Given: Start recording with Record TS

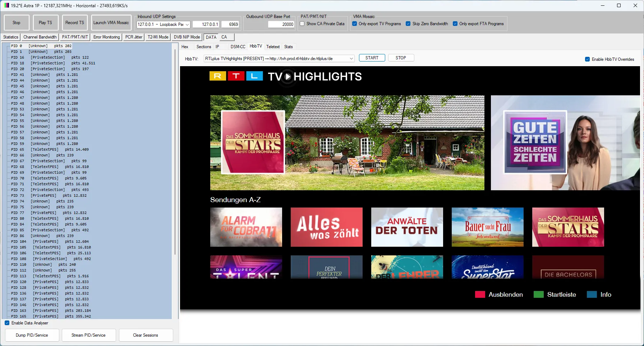Looking at the screenshot, I should [75, 23].
